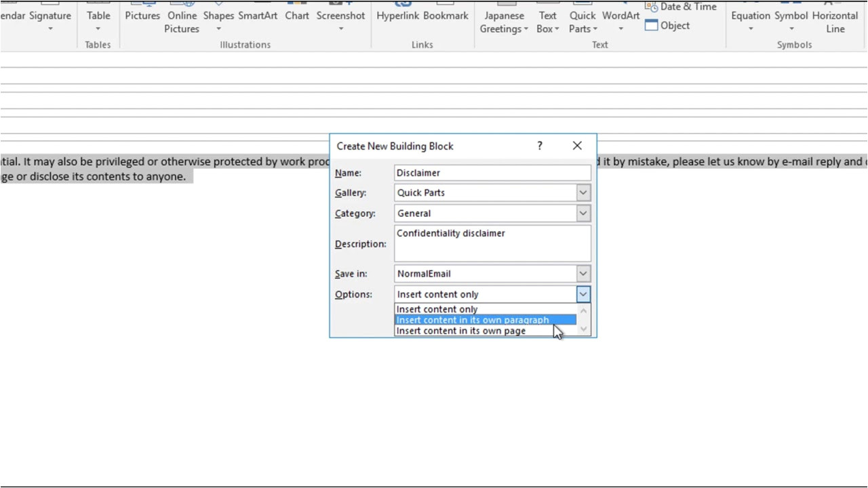Open the Category dropdown
This screenshot has height=488, width=868.
[582, 213]
